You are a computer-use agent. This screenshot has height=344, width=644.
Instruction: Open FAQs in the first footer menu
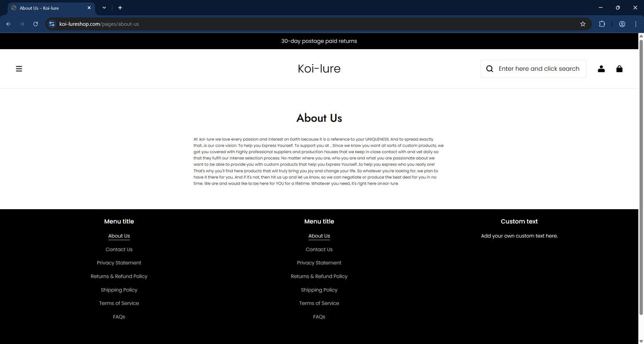point(119,317)
